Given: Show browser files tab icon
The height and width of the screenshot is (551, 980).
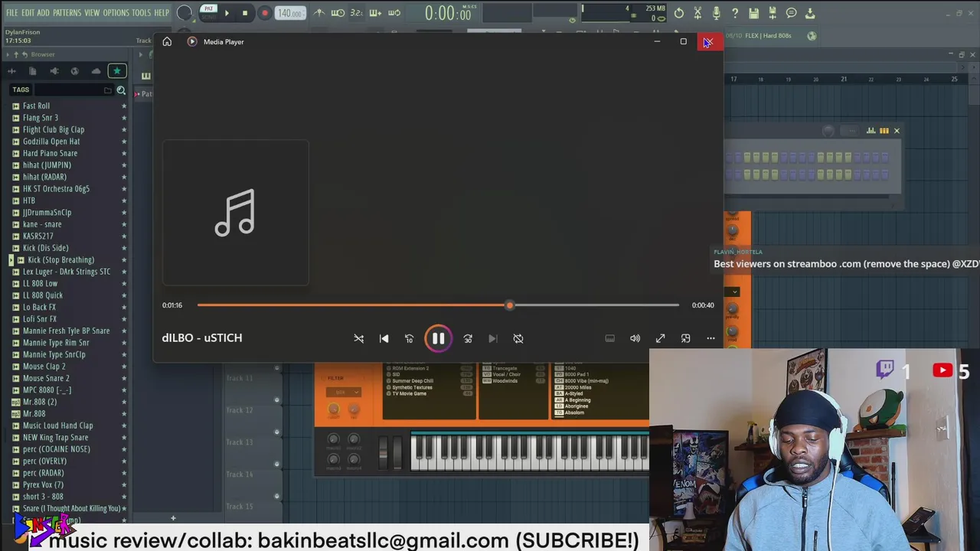Looking at the screenshot, I should click(x=32, y=70).
